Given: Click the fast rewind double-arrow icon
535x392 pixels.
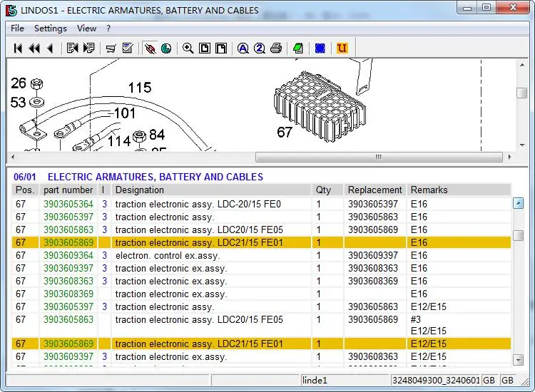Looking at the screenshot, I should pos(34,48).
